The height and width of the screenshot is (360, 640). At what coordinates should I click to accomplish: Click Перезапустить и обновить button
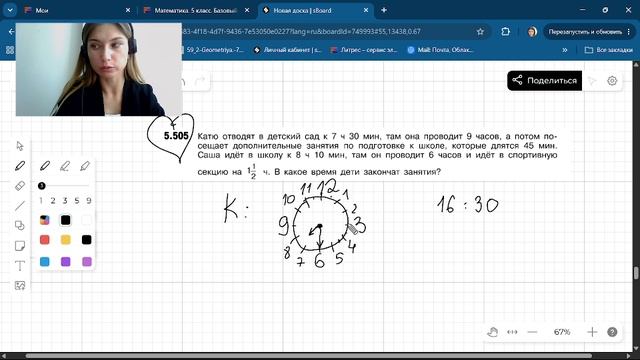click(584, 31)
